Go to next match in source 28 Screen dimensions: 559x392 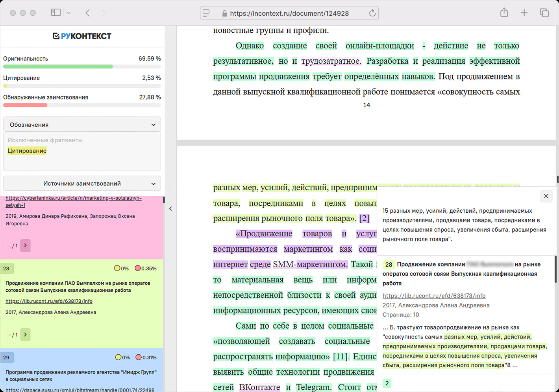tap(25, 335)
